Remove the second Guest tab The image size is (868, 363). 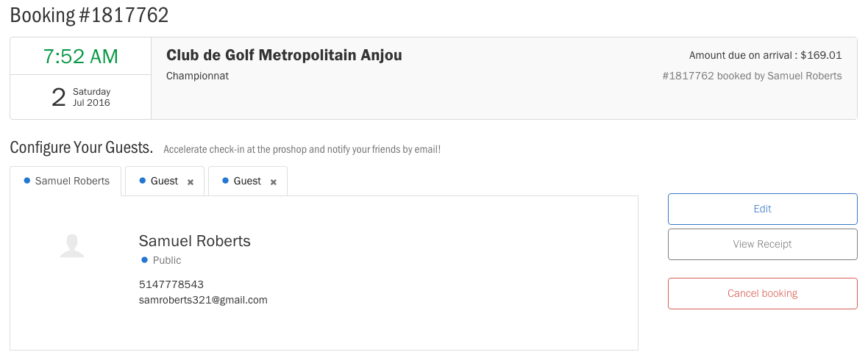point(274,181)
